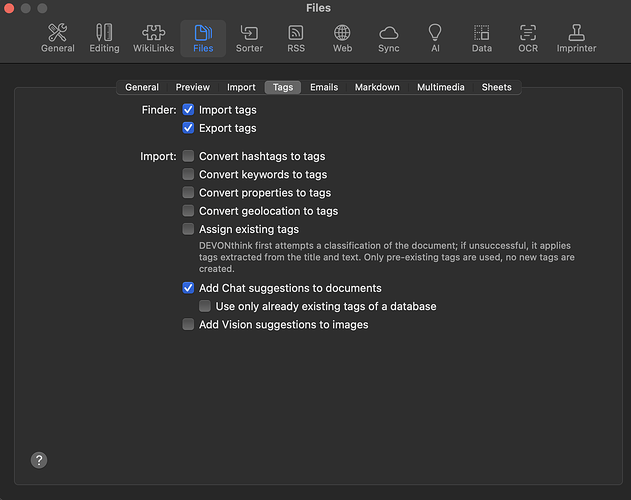Switch to the Markdown tab

tap(377, 88)
